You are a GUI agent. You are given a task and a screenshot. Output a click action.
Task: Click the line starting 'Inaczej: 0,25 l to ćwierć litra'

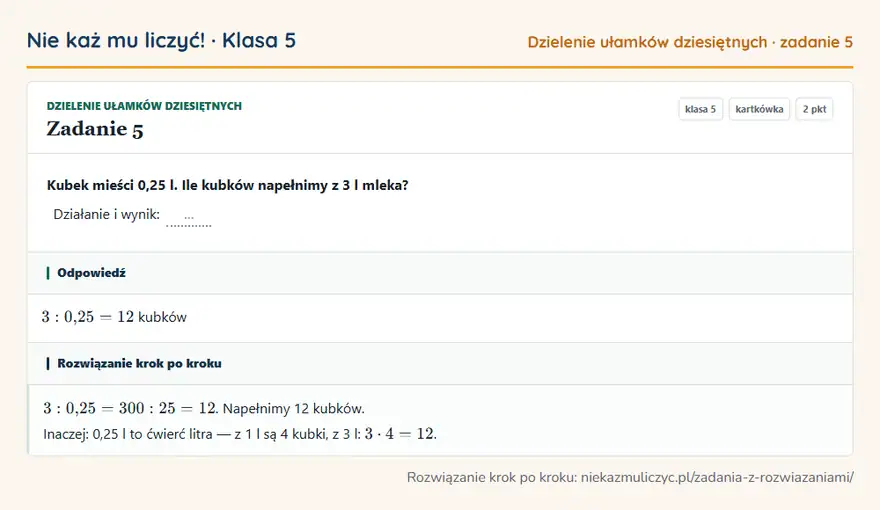tap(240, 434)
